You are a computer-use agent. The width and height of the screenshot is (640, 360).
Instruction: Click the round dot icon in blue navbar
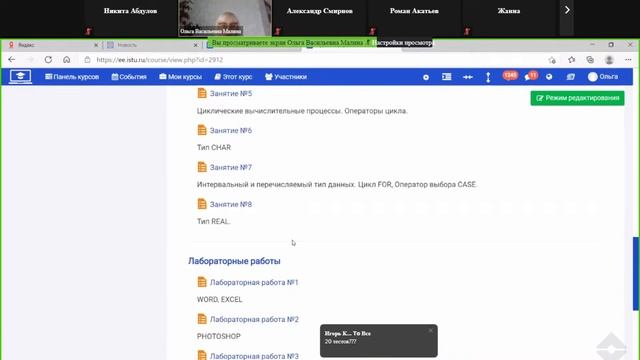[x=426, y=77]
